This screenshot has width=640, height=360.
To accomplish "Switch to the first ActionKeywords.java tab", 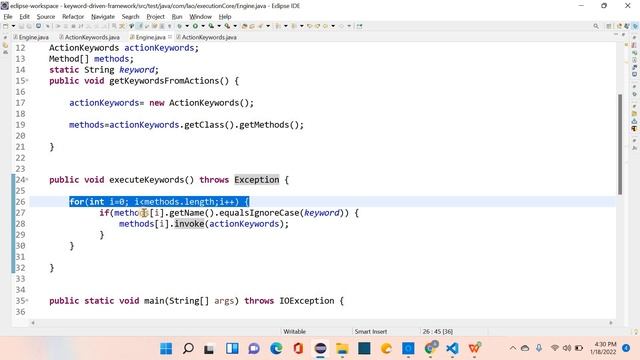I will pyautogui.click(x=89, y=37).
